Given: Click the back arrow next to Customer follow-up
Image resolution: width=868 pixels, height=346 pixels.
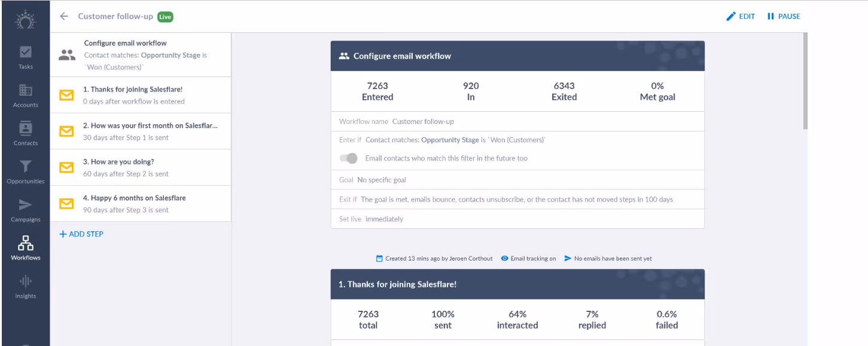Looking at the screenshot, I should (63, 16).
